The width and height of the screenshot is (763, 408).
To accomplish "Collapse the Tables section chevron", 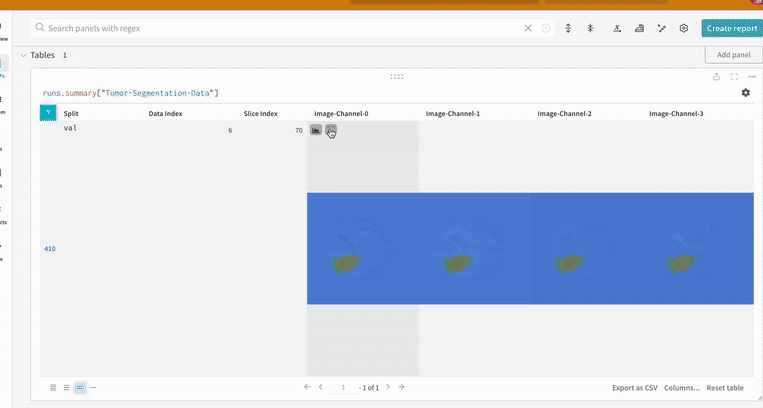I will pos(24,55).
